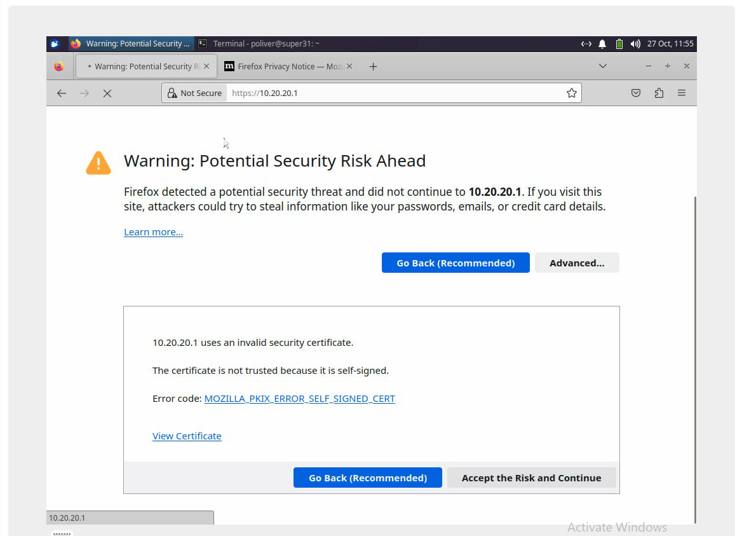Image resolution: width=756 pixels, height=536 pixels.
Task: Close the Warning: Potential Security Risk tab
Action: [x=206, y=66]
